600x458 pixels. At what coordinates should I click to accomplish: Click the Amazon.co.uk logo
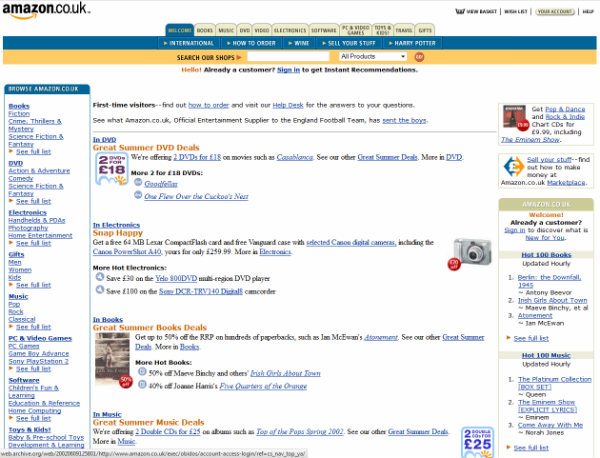tap(46, 10)
